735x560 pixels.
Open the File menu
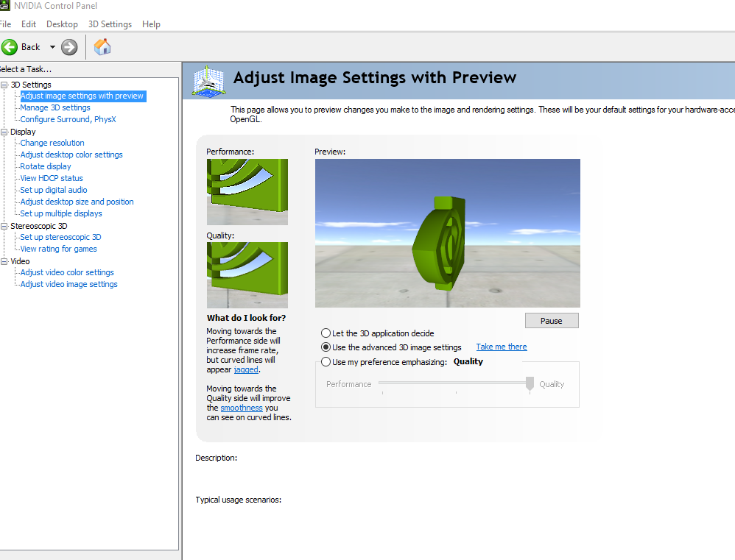[5, 24]
